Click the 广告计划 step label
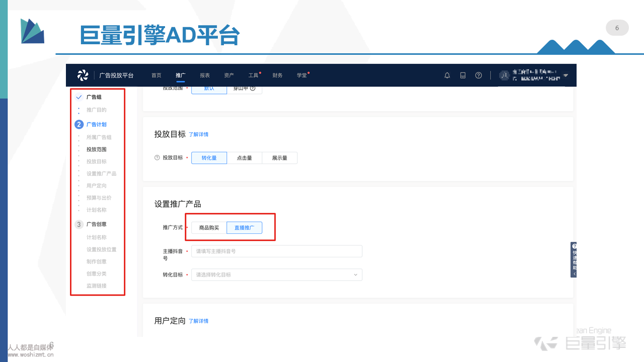644x362 pixels. [x=97, y=125]
